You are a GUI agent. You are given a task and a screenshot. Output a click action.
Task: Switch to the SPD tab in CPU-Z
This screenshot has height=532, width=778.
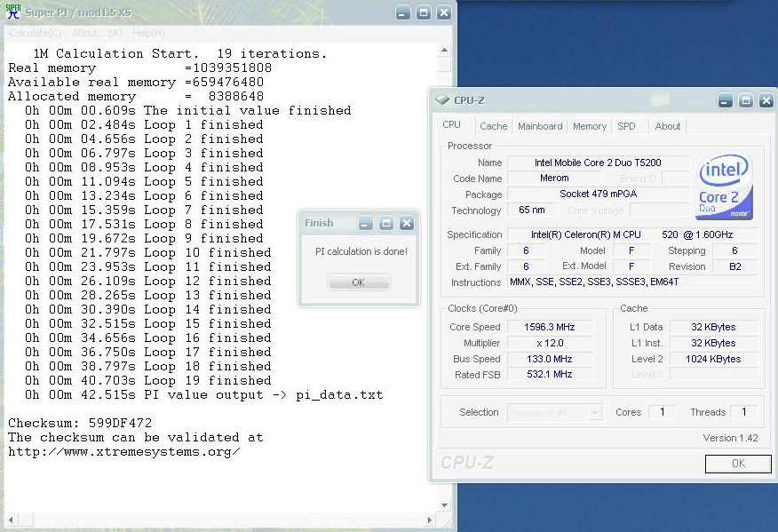click(x=627, y=126)
